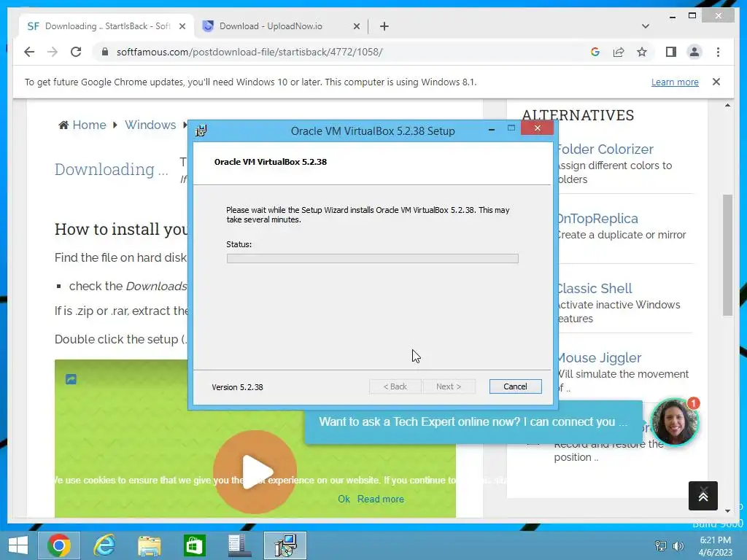Click Chrome taskbar icon
Viewport: 747px width, 560px height.
point(59,545)
